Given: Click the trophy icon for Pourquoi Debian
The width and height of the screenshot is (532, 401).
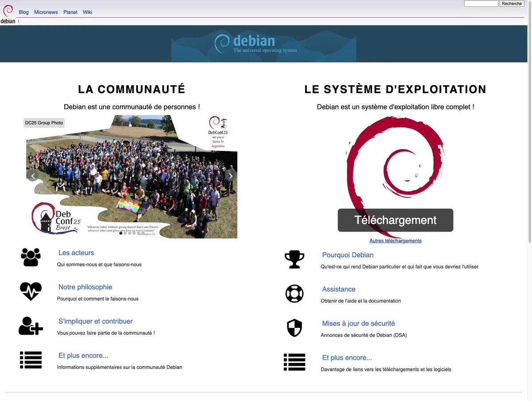Looking at the screenshot, I should coord(294,259).
